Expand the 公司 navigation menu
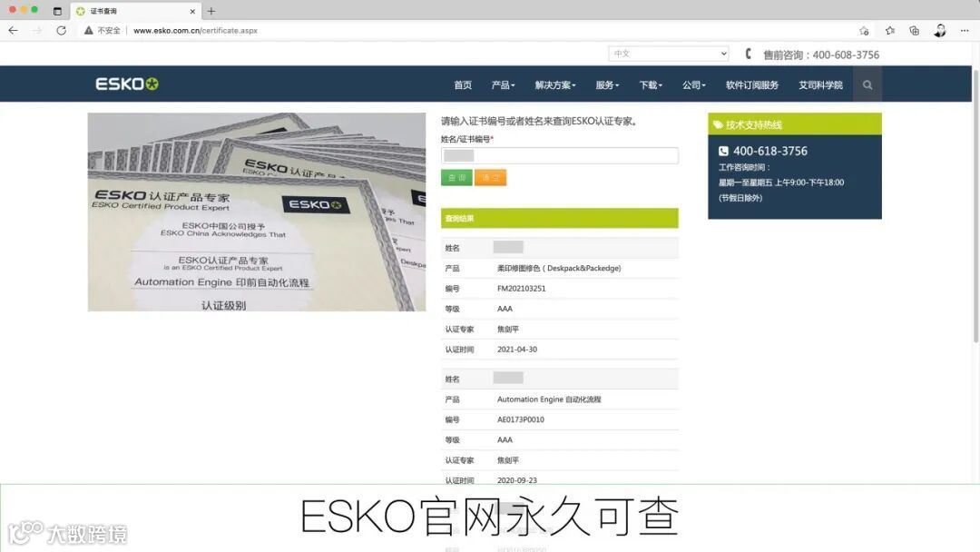Screen dimensions: 980x552 pyautogui.click(x=694, y=85)
